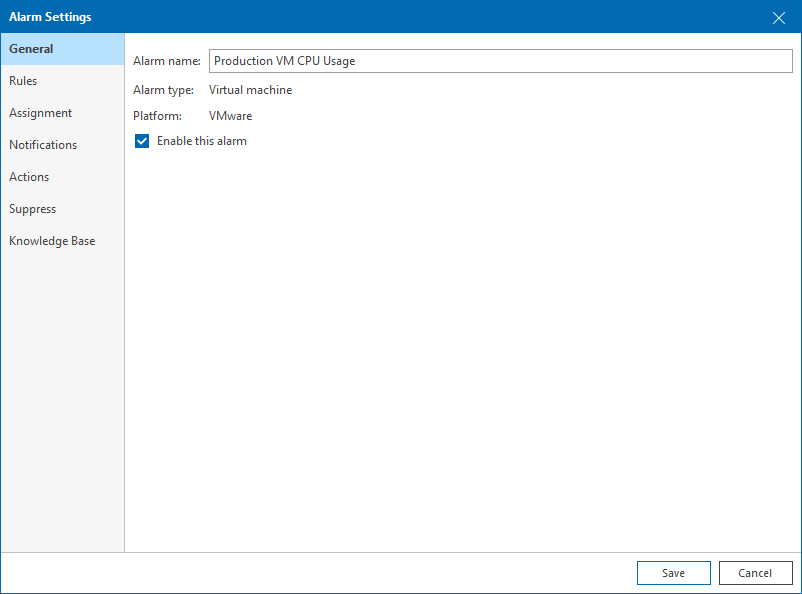This screenshot has height=594, width=802.
Task: Click the Alarm name input field
Action: 501,61
